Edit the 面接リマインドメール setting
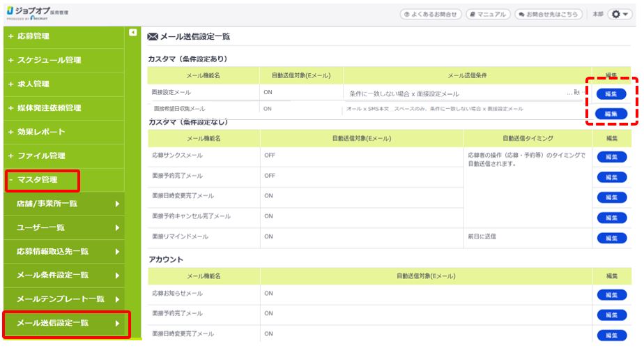 click(x=611, y=238)
